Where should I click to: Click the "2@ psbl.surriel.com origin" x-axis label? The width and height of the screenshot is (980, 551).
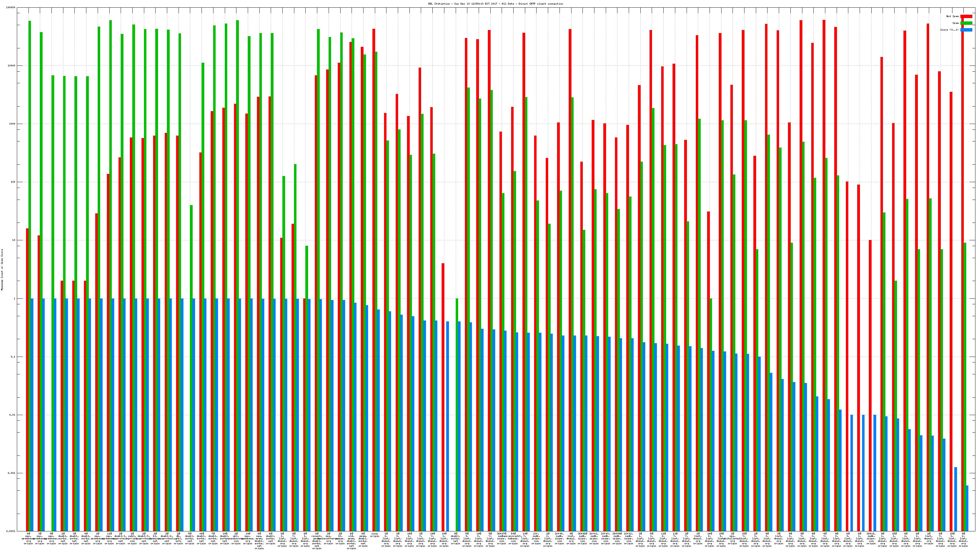132,538
